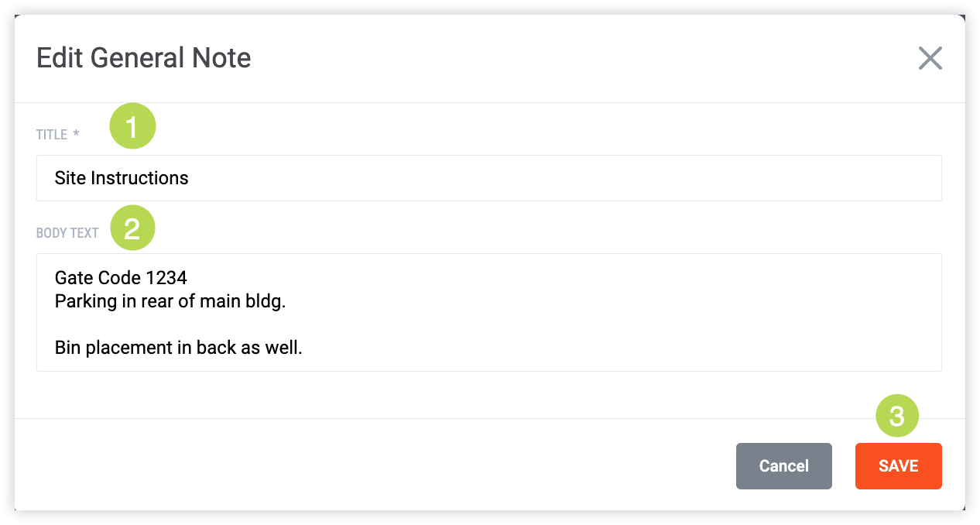Click the "Bin placement in back as well." line
Screen dimensions: 980x525
178,348
